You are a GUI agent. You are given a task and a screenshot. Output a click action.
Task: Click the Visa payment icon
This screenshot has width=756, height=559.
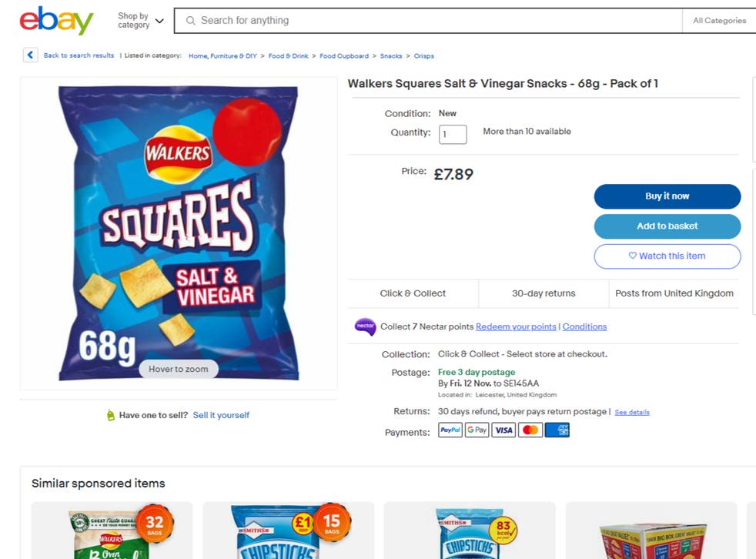point(503,430)
